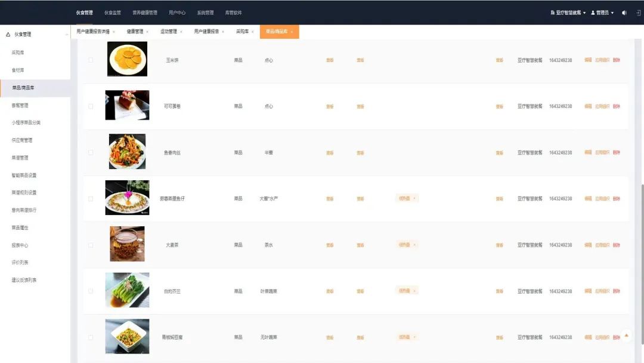Viewport: 644px width, 363px height.
Task: Open the 青椒焖豆腐 bowl thumbnail
Action: coord(128,336)
